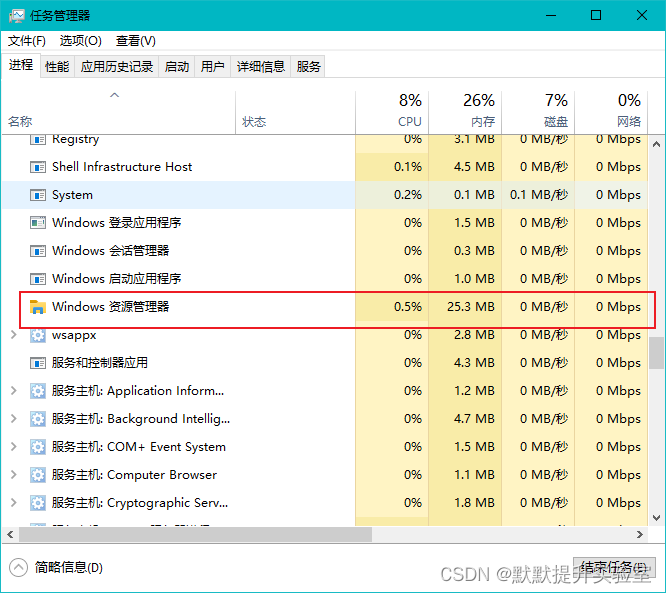Sort by the CPU column header
The width and height of the screenshot is (666, 593).
click(392, 113)
